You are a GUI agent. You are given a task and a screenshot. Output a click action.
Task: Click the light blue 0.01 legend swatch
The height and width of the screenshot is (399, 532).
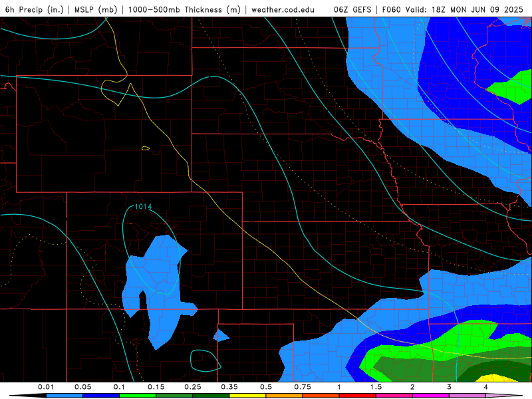tap(65, 396)
